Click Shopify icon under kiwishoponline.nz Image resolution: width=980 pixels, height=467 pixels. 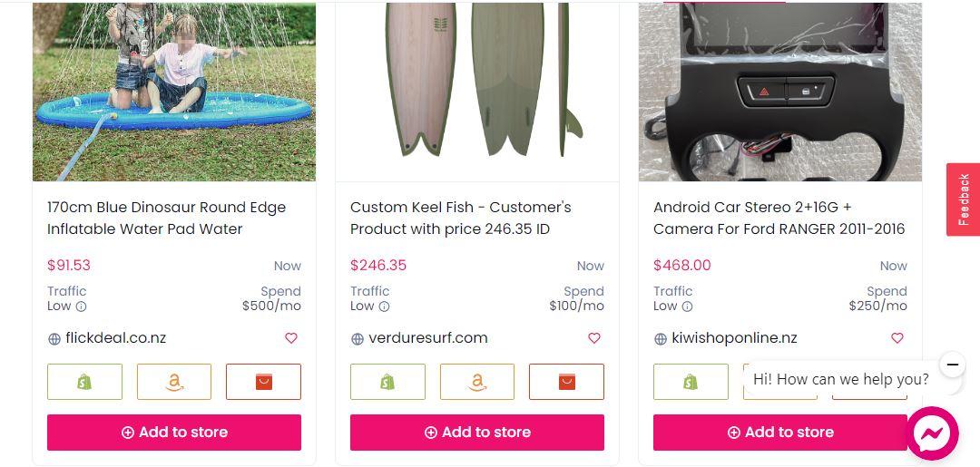tap(691, 382)
